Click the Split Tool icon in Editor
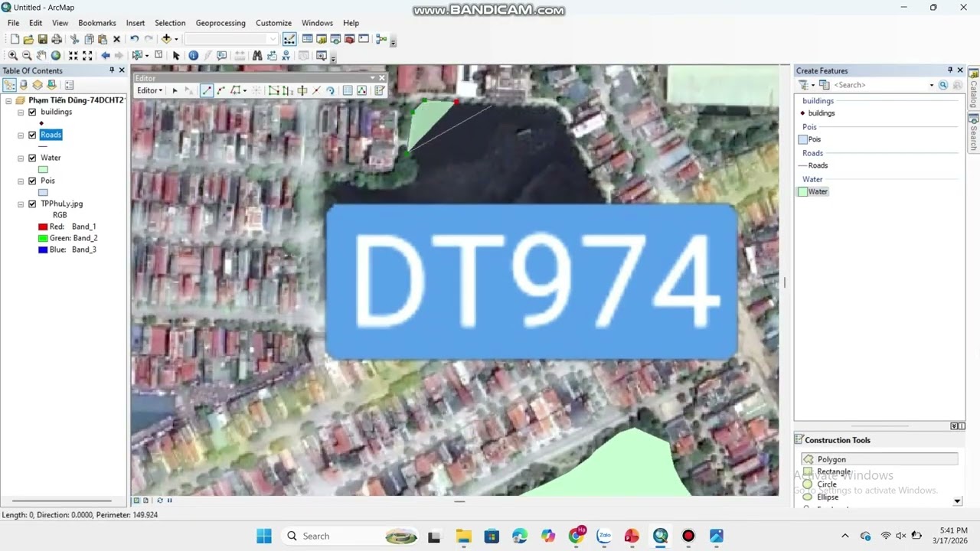Image resolution: width=980 pixels, height=551 pixels. tap(316, 90)
